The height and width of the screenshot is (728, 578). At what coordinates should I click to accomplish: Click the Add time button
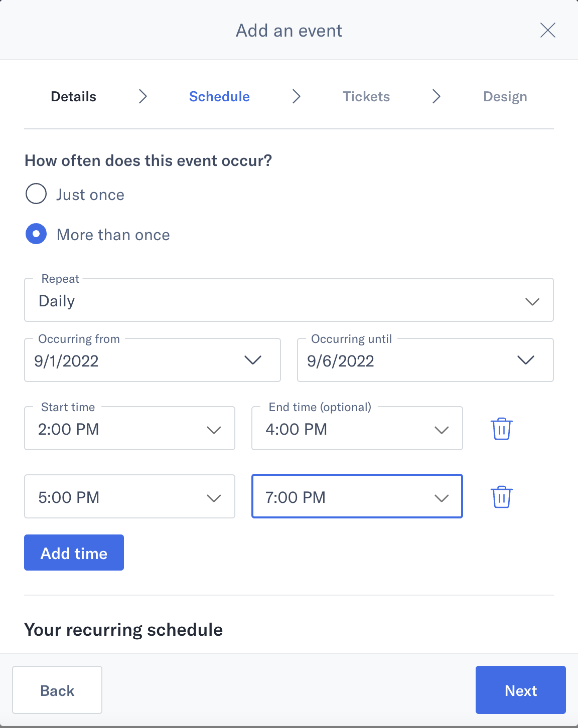(73, 553)
